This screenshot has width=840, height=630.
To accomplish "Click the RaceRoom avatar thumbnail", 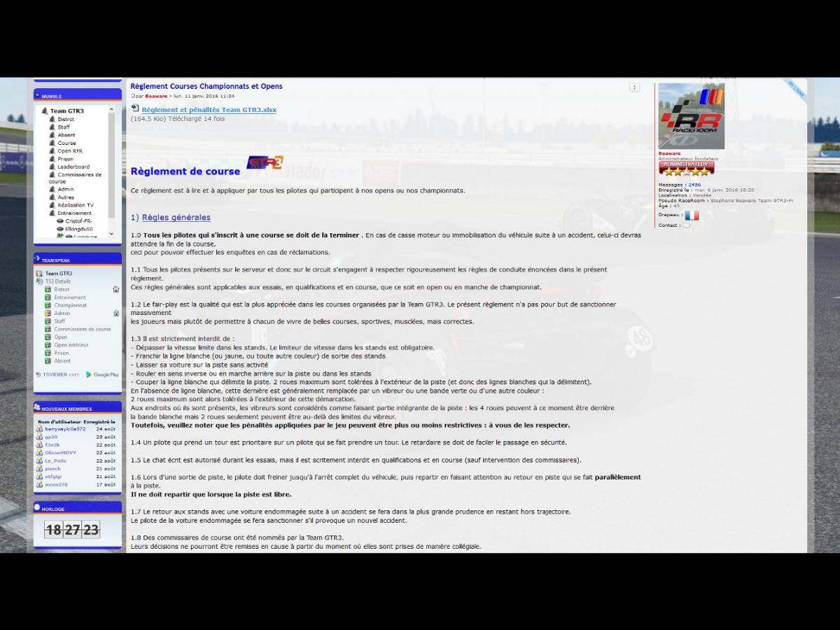I will click(x=691, y=116).
